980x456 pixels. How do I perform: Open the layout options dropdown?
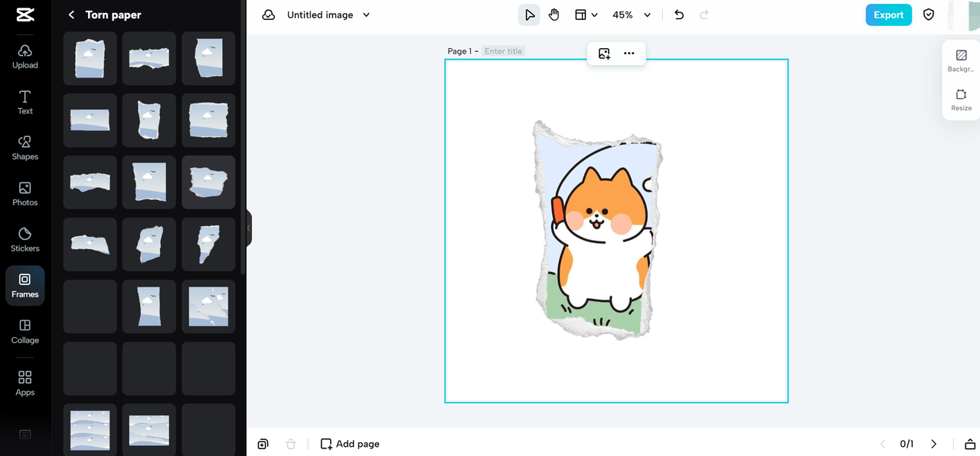click(586, 15)
